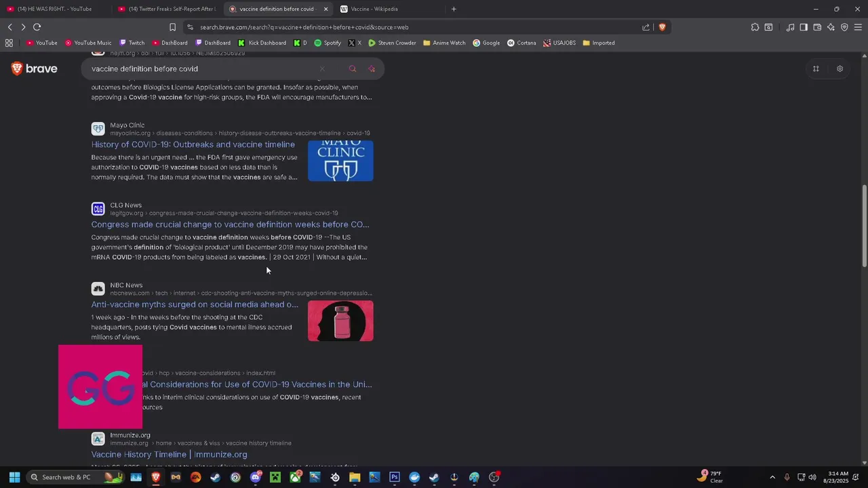This screenshot has width=868, height=488.
Task: Bookmark this page with bookmark icon
Action: [x=172, y=27]
